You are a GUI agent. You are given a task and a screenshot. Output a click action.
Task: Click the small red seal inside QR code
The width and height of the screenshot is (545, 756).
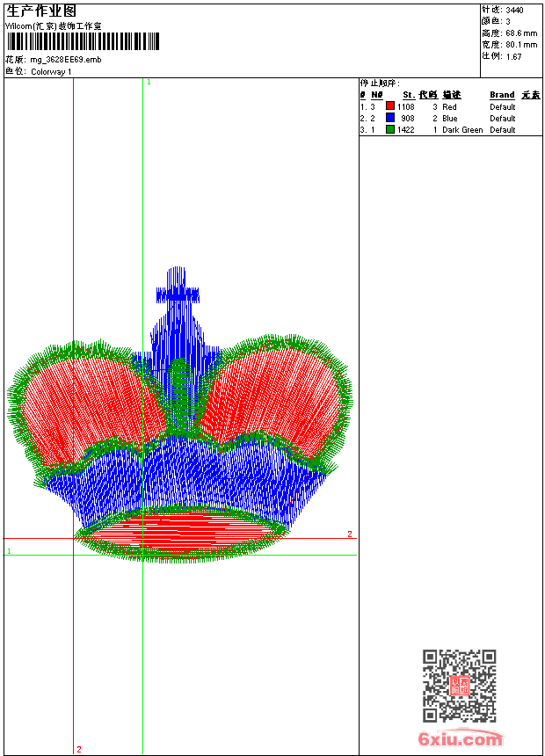459,686
